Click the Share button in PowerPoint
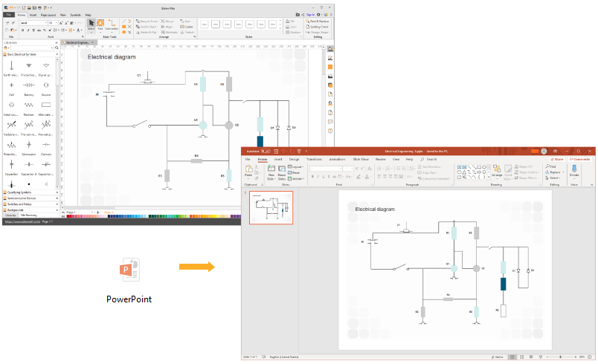This screenshot has height=364, width=598. (x=557, y=159)
